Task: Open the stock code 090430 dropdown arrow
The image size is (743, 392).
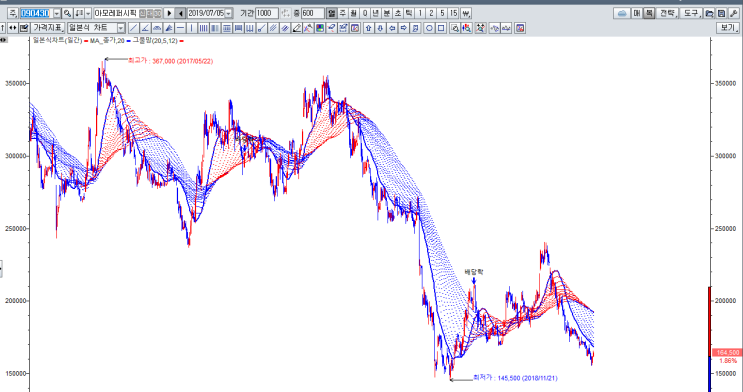Action: pos(56,13)
